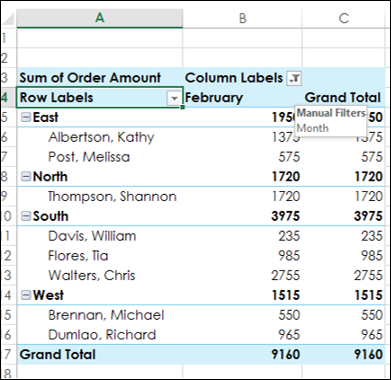
Task: Select Grand Total 2755 for Walters, Chris
Action: click(x=368, y=275)
